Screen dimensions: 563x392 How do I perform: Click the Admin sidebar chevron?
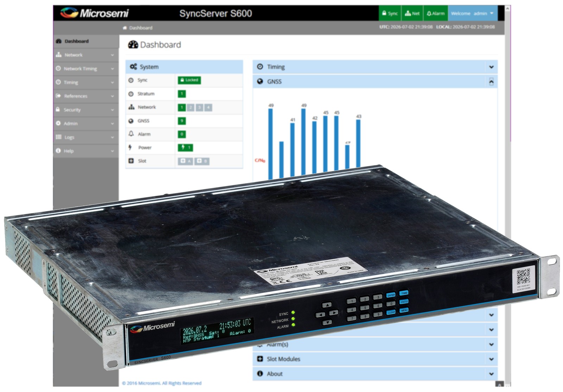(x=112, y=124)
